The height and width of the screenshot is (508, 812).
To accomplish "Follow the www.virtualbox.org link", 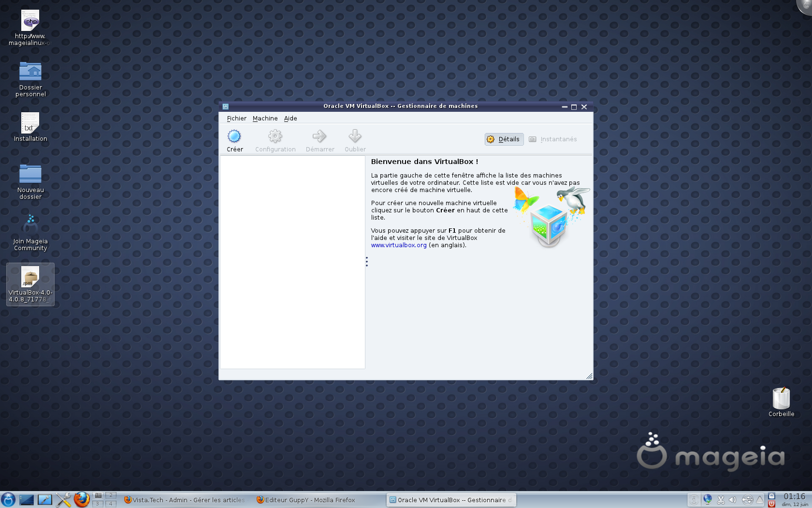I will tap(399, 245).
